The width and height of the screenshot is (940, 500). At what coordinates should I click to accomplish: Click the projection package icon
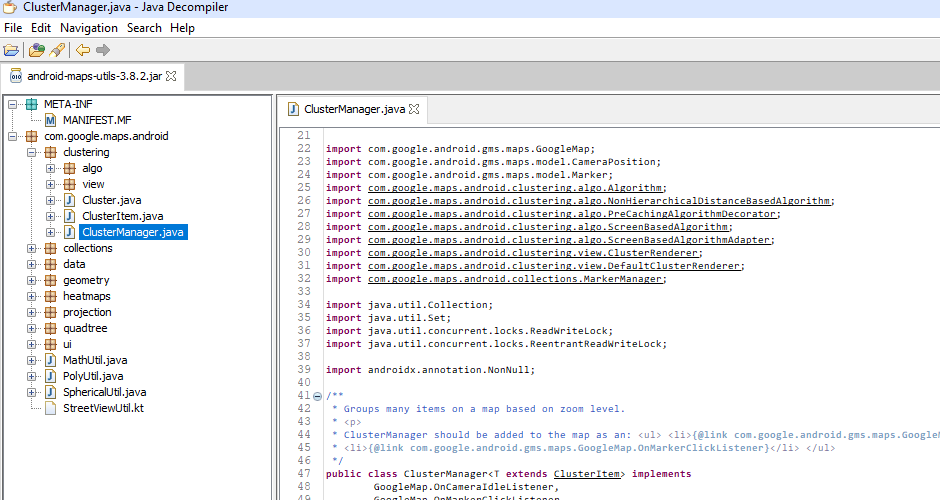click(x=51, y=312)
